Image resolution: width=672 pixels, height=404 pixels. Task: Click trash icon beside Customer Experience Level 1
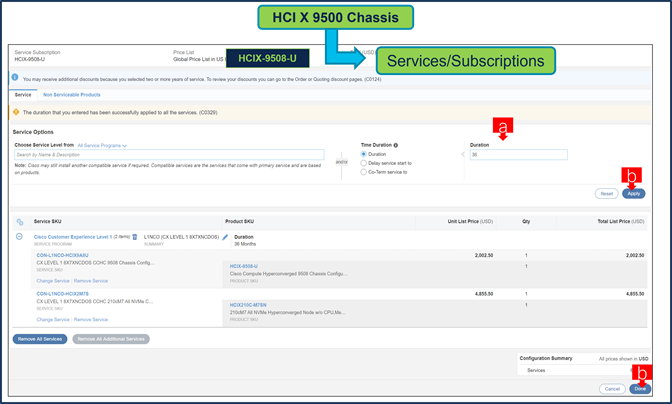135,237
